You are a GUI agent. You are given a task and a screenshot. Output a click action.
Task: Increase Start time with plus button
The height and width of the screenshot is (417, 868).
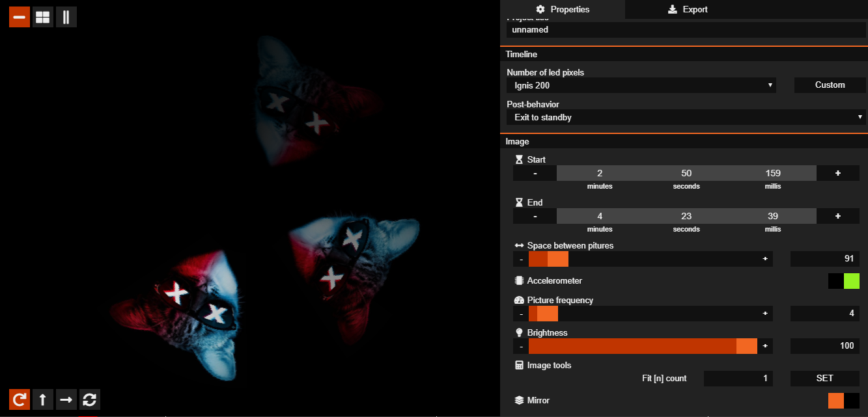pyautogui.click(x=838, y=173)
